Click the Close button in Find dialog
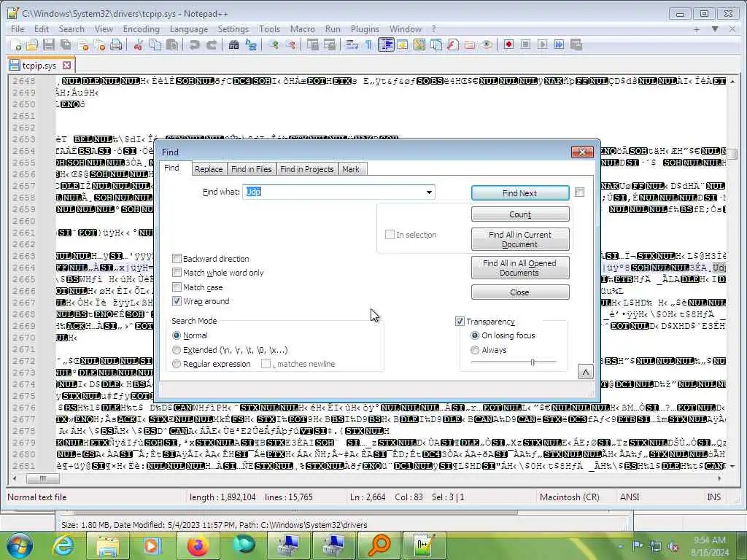This screenshot has height=560, width=747. point(519,292)
